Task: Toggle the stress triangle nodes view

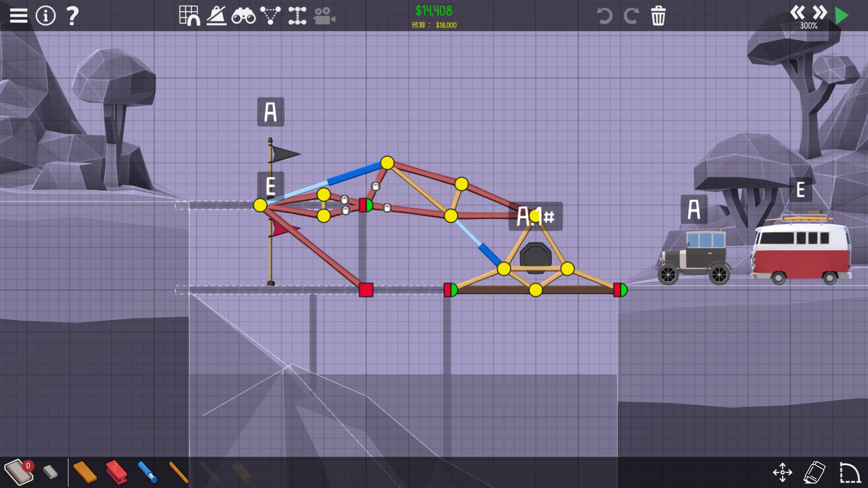Action: [270, 16]
